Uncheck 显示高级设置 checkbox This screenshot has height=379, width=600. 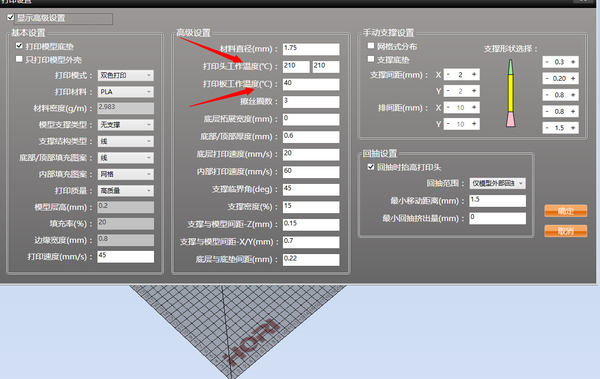pos(11,17)
